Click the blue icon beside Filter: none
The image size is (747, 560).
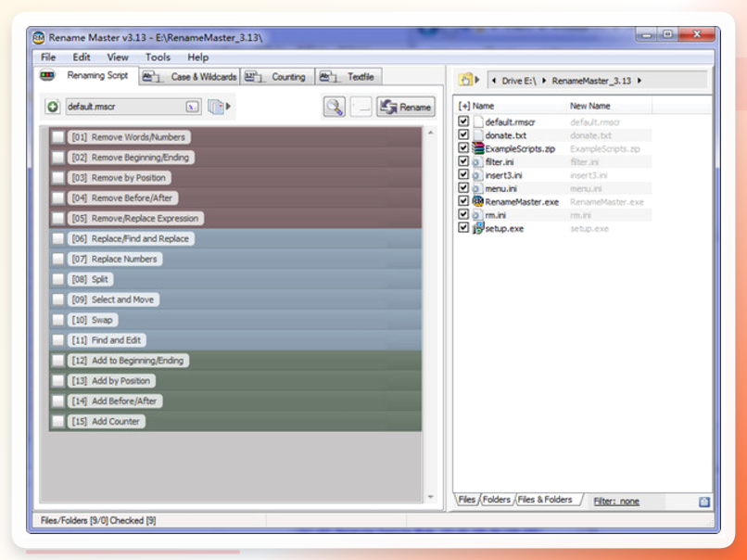[x=704, y=502]
